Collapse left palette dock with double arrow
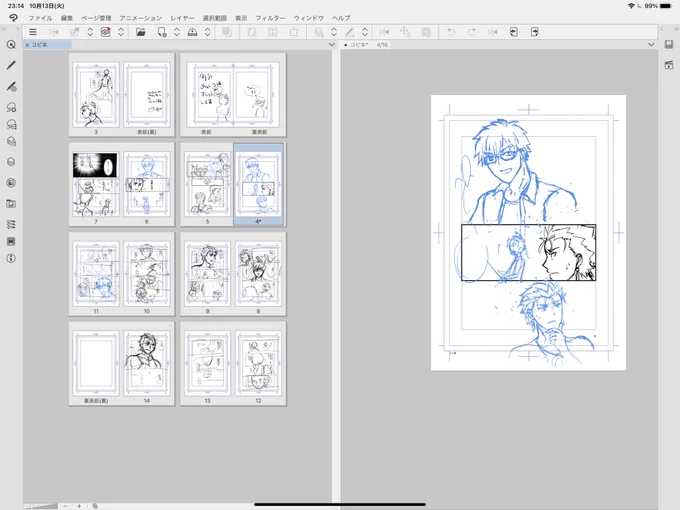680x510 pixels. coord(3,29)
